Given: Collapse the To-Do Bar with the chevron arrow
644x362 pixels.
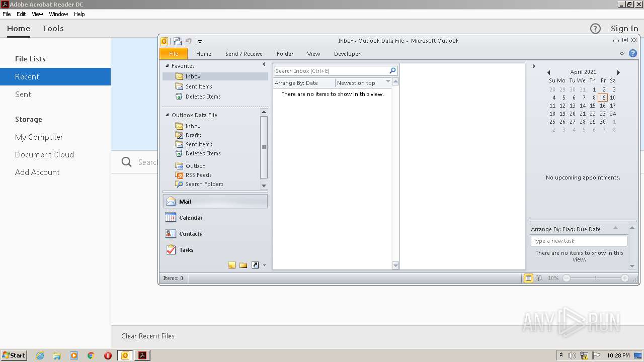Looking at the screenshot, I should click(x=534, y=66).
